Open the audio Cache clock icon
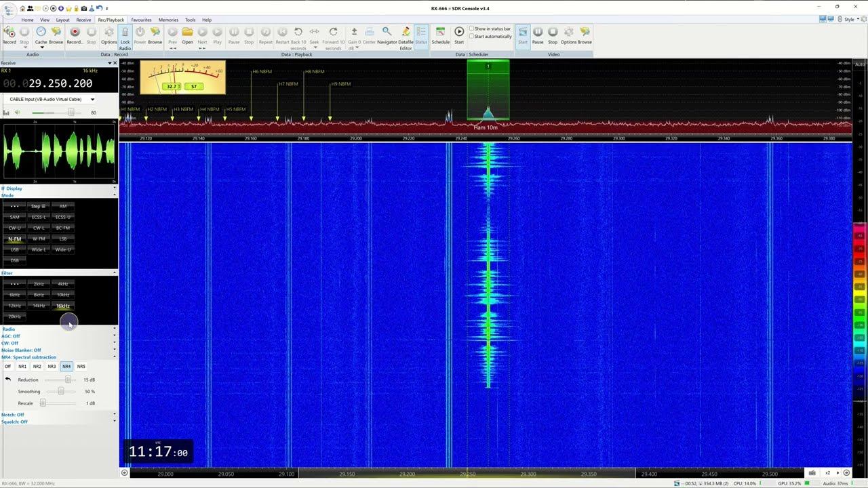 [41, 32]
